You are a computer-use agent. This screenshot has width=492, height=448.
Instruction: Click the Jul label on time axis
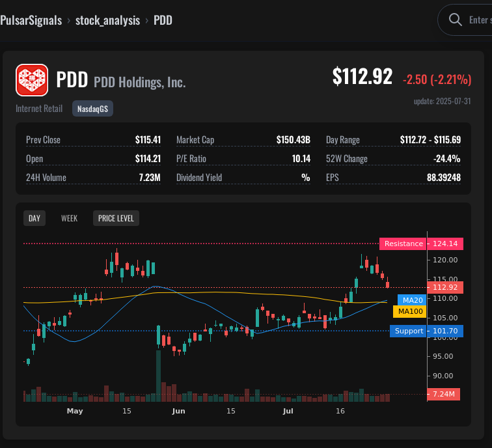288,411
